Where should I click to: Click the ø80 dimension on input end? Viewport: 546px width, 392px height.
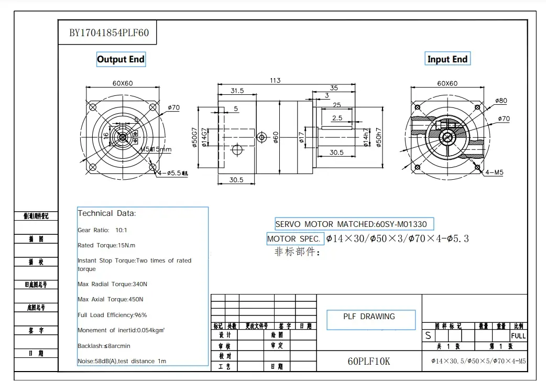coord(501,101)
